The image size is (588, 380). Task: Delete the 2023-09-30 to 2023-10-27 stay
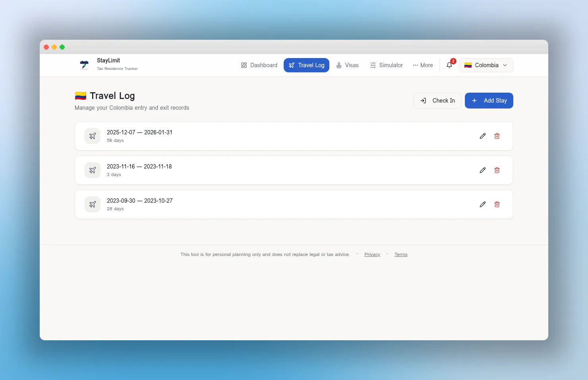(x=497, y=204)
